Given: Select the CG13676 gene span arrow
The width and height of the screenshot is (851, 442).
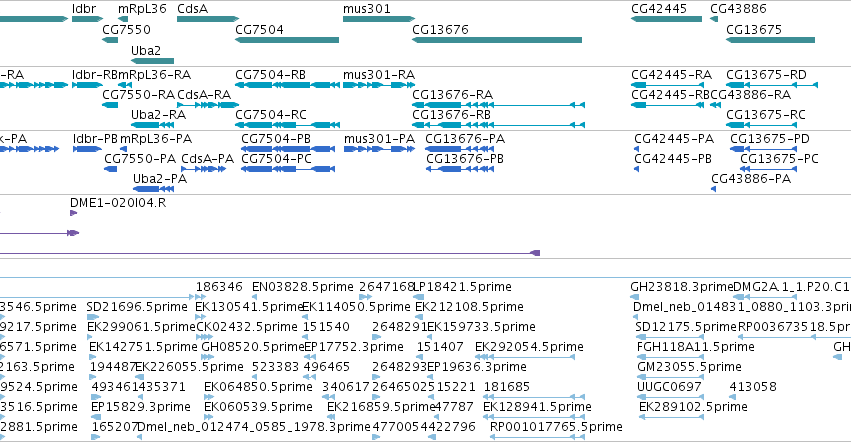Looking at the screenshot, I should [497, 40].
